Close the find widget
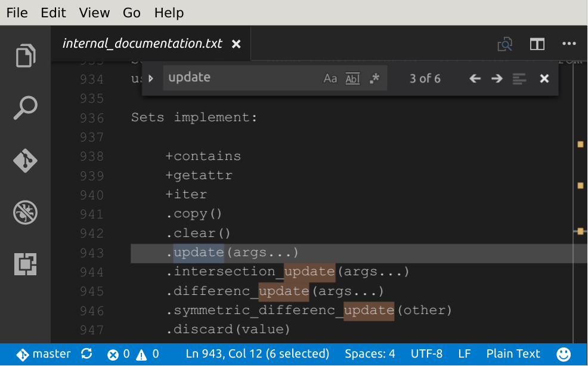 (544, 78)
